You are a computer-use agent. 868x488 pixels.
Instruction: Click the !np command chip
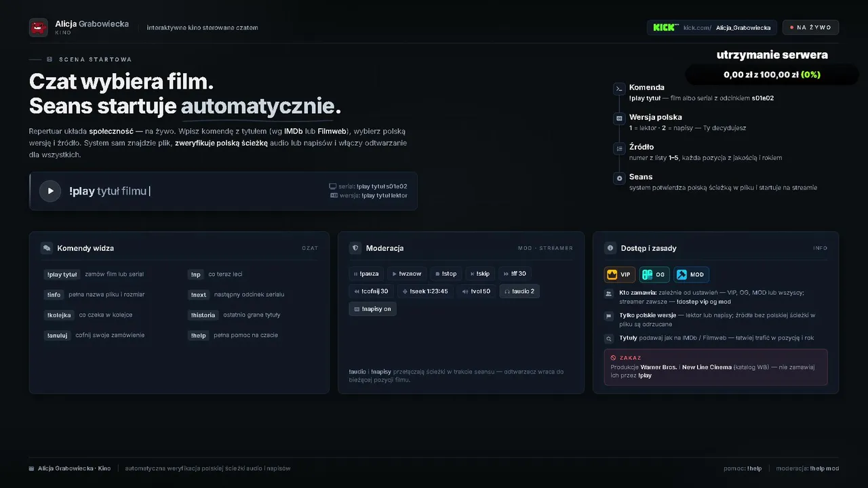[196, 274]
